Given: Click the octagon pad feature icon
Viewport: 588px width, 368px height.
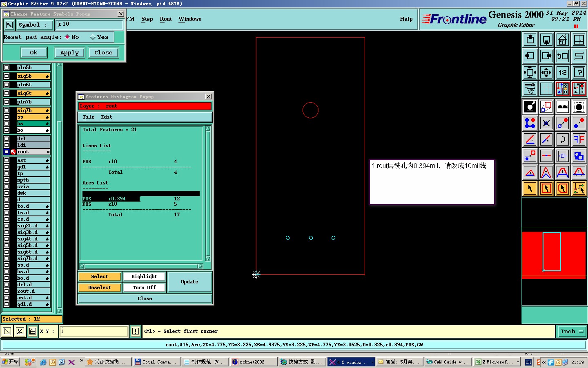Looking at the screenshot, I should click(579, 107).
